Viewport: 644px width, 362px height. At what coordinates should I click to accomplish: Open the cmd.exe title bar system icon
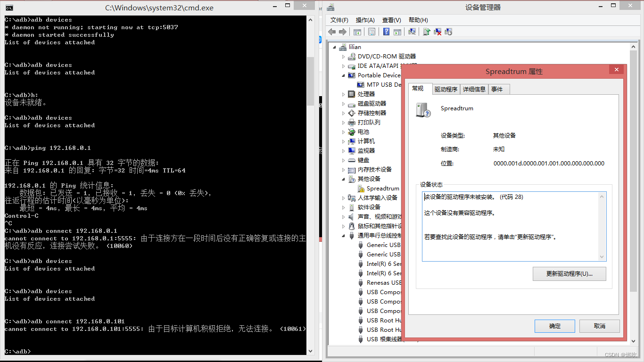9,8
